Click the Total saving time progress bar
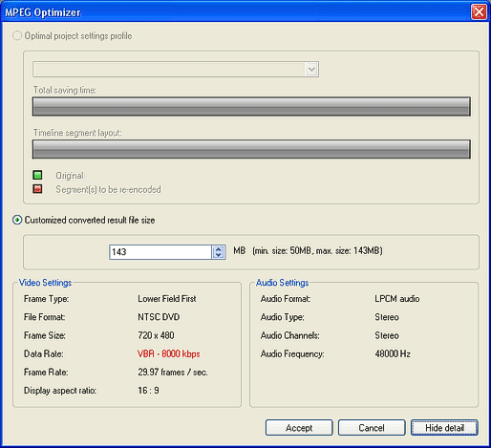 pyautogui.click(x=251, y=107)
